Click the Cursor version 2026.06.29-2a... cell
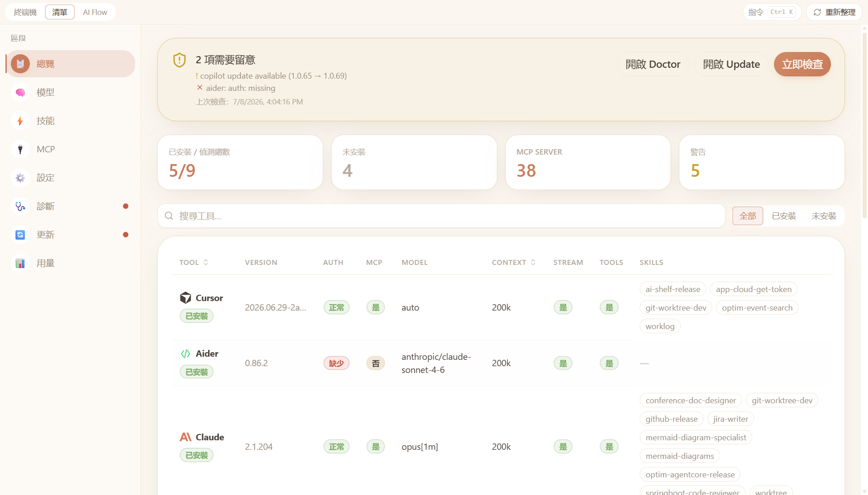This screenshot has width=868, height=495. point(275,307)
